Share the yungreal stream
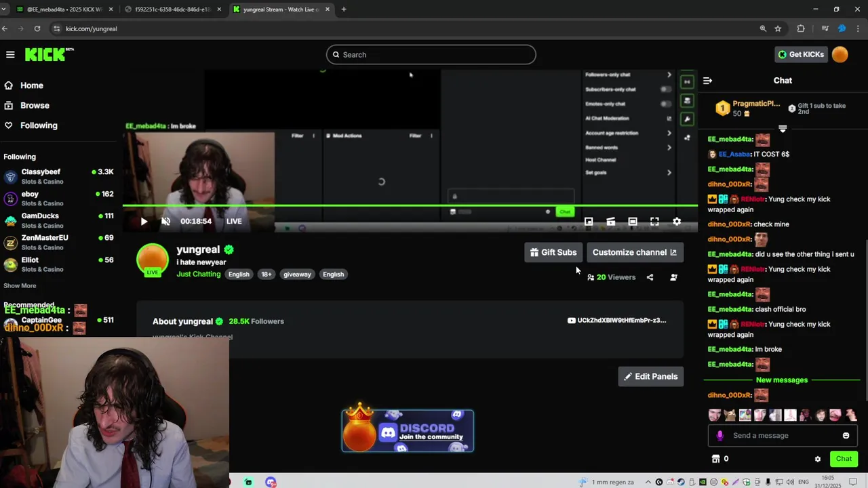Viewport: 868px width, 488px height. pyautogui.click(x=650, y=277)
